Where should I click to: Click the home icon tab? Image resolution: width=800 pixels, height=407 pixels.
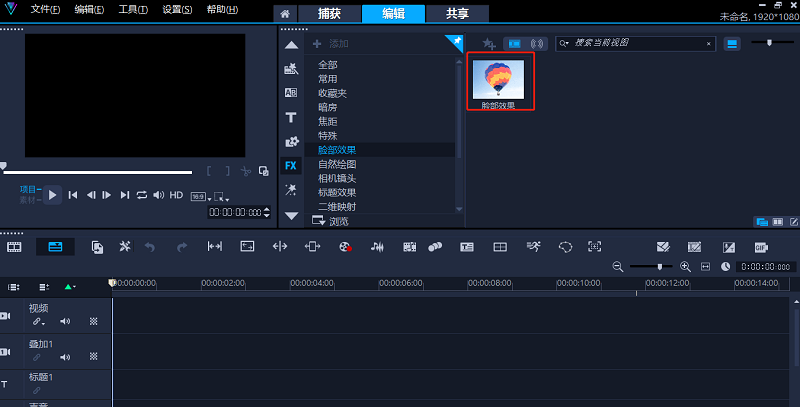tap(285, 14)
